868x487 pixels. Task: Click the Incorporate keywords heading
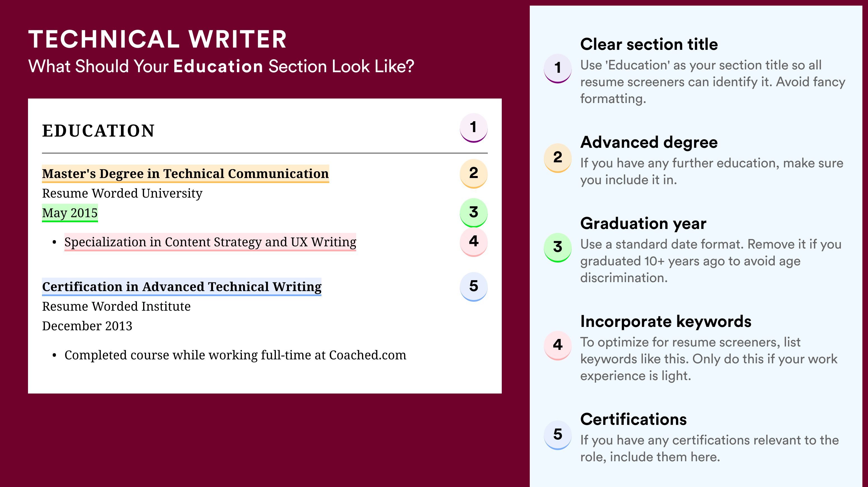(666, 321)
